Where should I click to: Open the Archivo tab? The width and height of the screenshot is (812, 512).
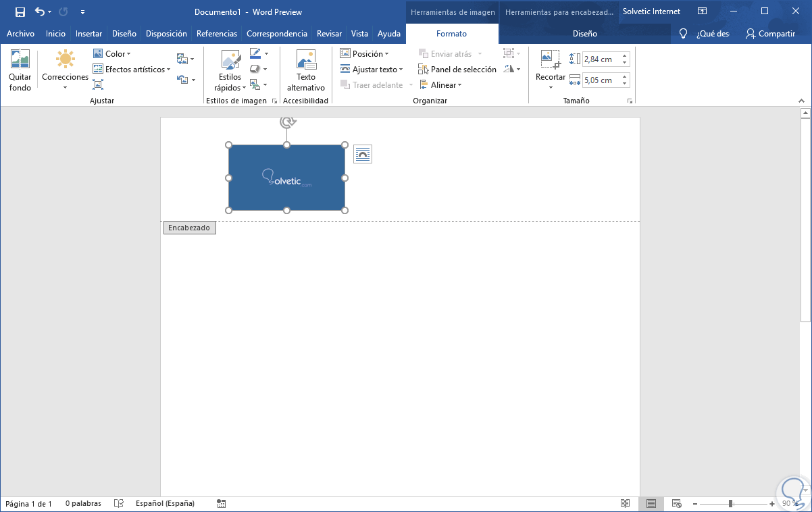coord(20,34)
